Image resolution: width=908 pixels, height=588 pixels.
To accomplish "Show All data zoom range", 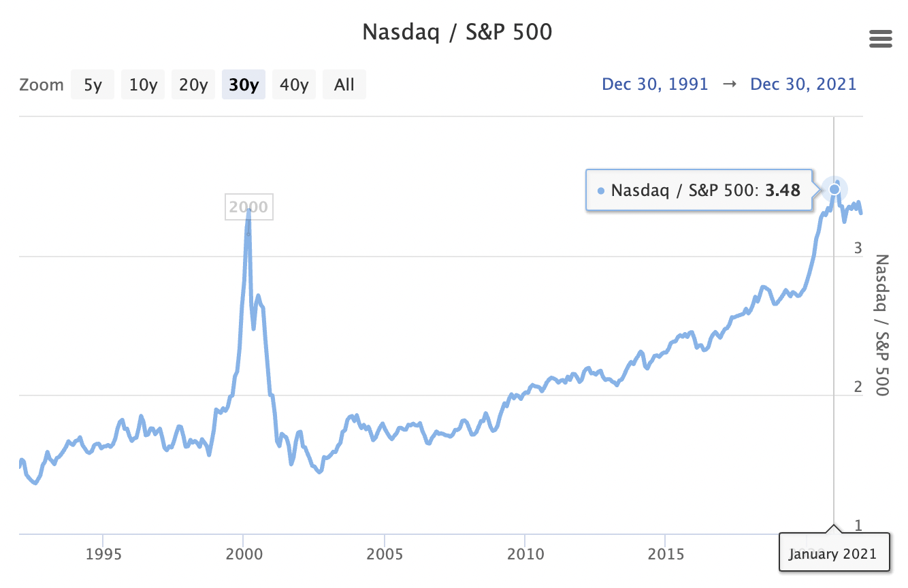I will click(x=344, y=85).
